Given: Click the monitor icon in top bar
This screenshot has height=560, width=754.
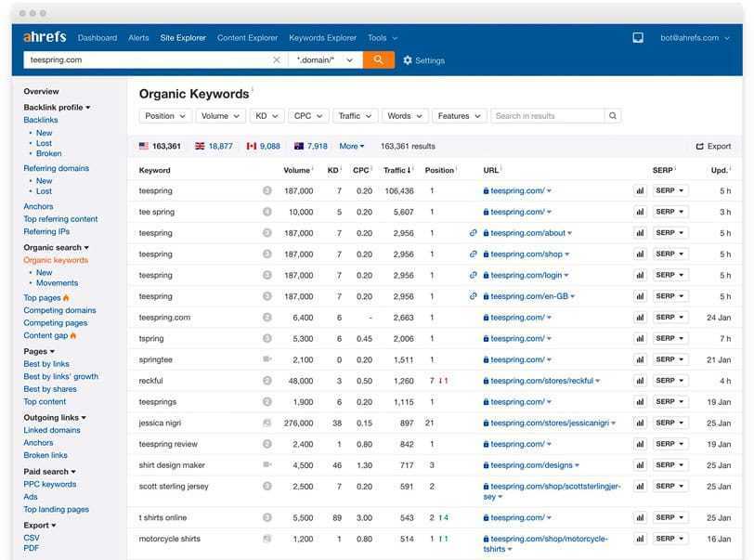Looking at the screenshot, I should click(x=638, y=37).
